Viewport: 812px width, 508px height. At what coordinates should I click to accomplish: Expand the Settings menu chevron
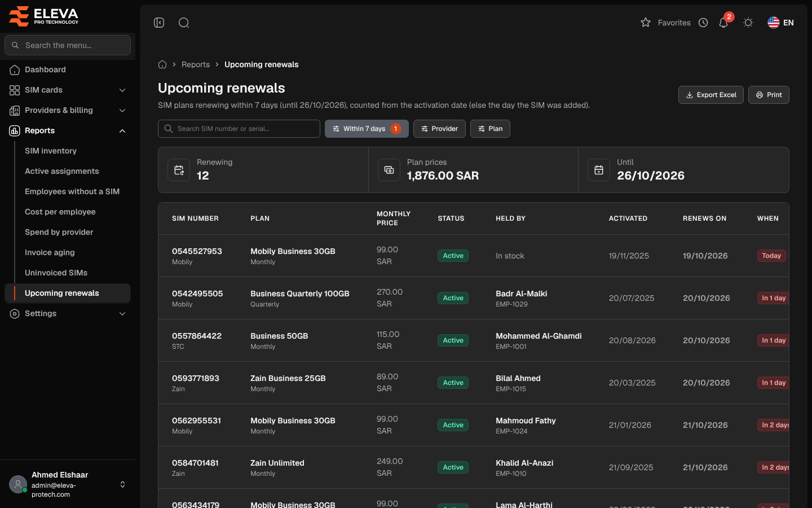pos(122,313)
